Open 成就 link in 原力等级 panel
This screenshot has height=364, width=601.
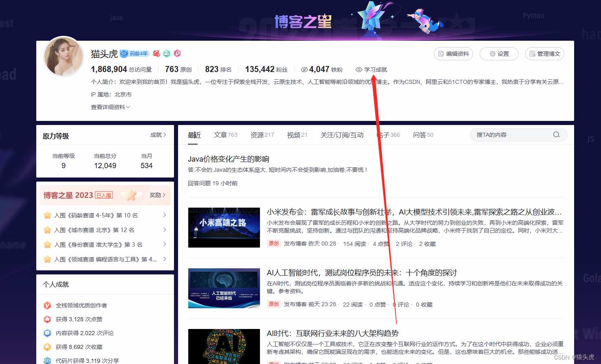point(158,135)
